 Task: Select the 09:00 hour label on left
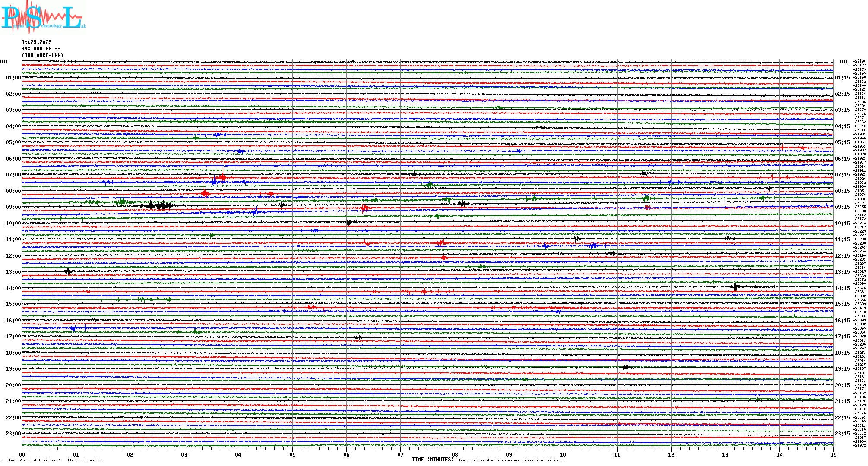(13, 207)
